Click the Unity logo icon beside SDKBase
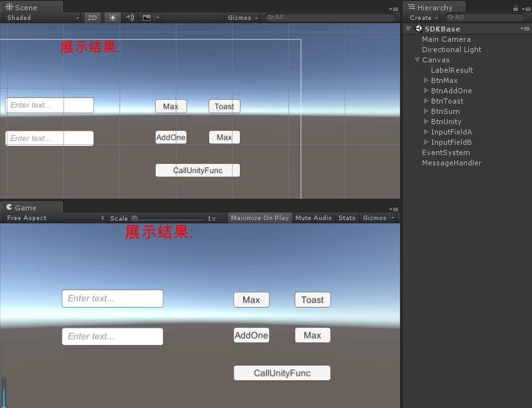Viewport: 532px width, 408px height. tap(419, 29)
